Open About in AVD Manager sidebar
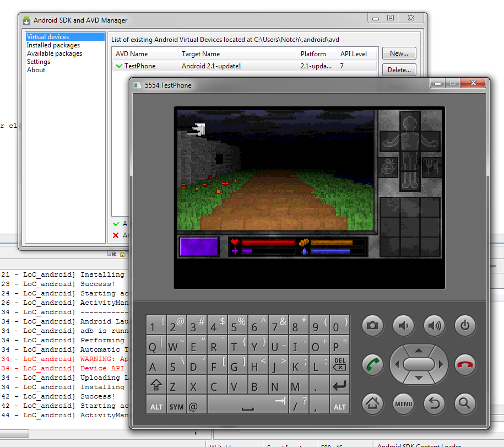 click(x=36, y=70)
